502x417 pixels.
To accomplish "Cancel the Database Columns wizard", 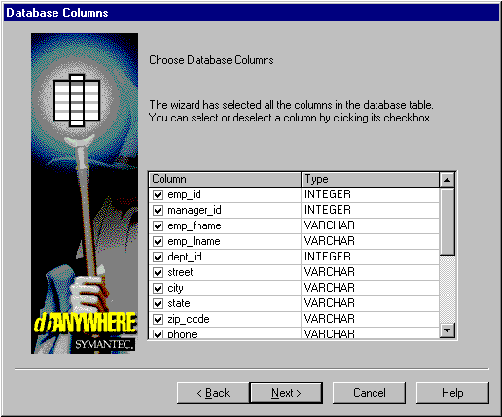I will (369, 393).
